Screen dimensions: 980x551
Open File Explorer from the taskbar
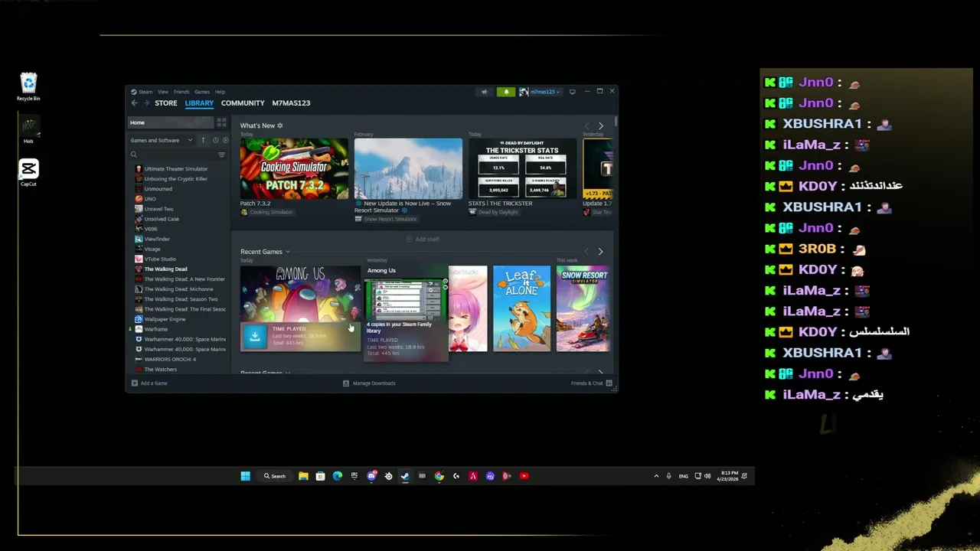click(x=303, y=476)
